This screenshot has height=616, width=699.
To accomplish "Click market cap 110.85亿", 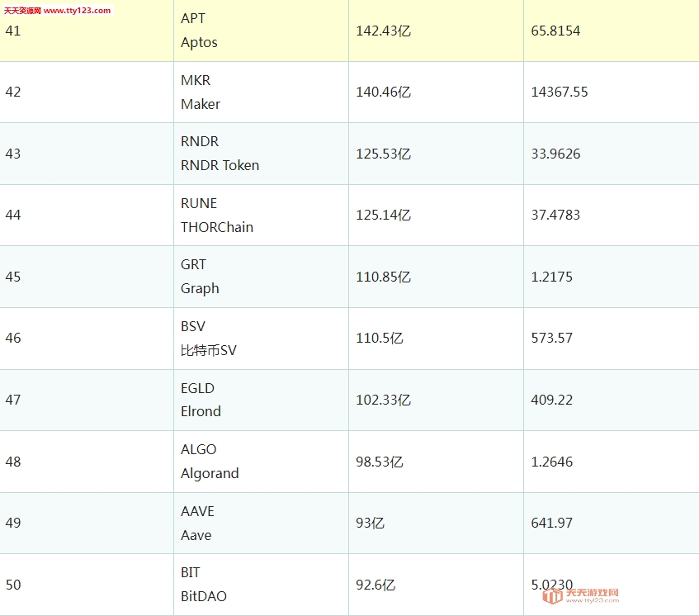I will [x=383, y=277].
